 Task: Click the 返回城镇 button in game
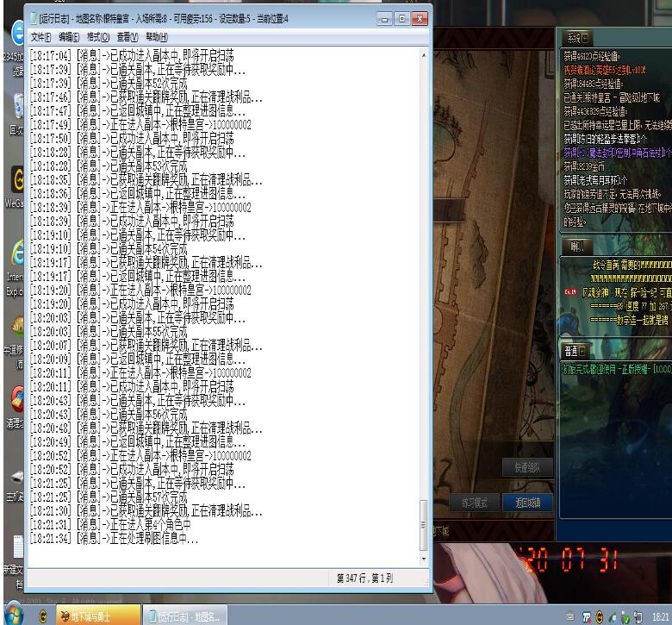click(x=527, y=503)
